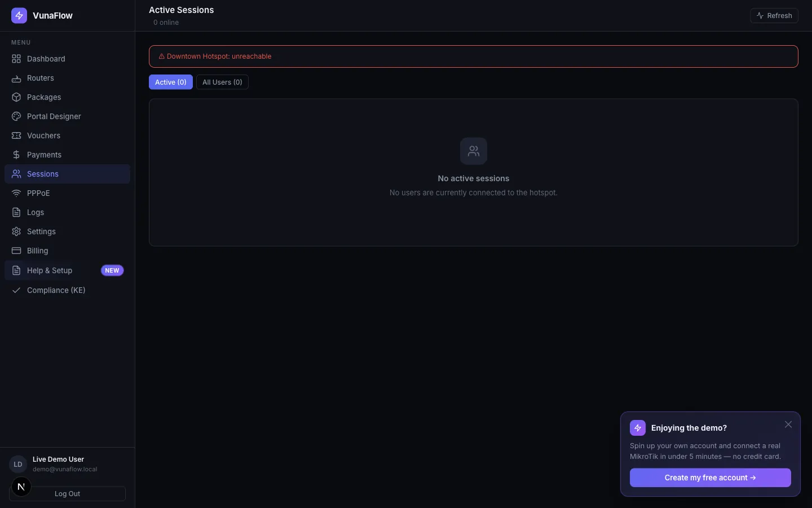Switch to the All Users (0) tab

tap(222, 82)
